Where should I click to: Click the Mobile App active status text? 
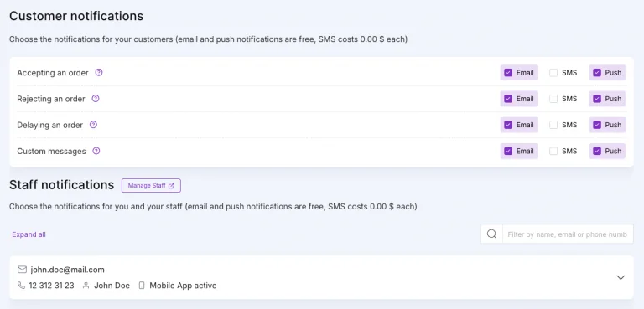point(183,286)
